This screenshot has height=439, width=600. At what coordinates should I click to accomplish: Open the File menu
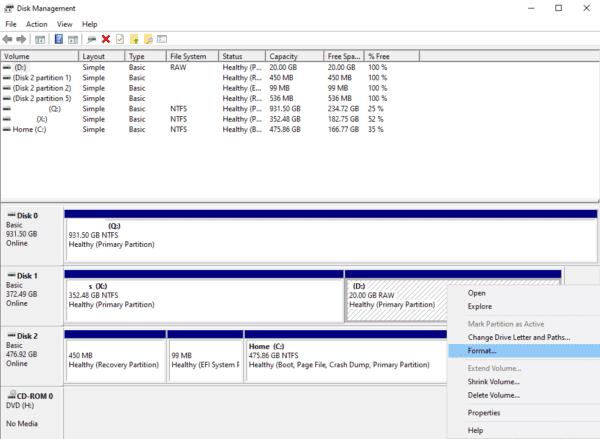coord(11,24)
